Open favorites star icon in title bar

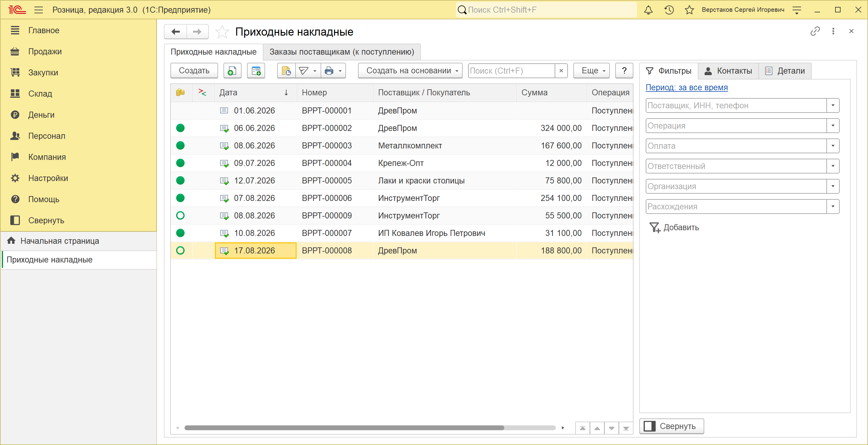(689, 10)
